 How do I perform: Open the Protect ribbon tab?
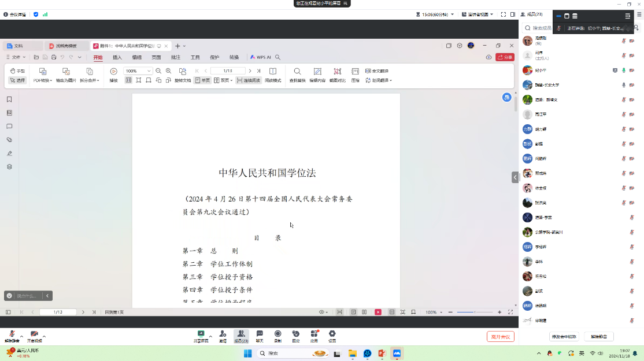pos(214,57)
